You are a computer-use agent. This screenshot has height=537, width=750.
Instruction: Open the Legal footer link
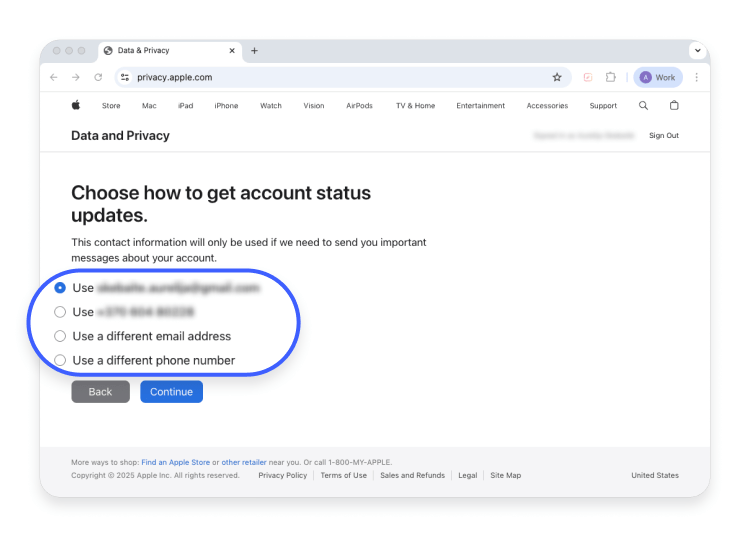click(468, 475)
